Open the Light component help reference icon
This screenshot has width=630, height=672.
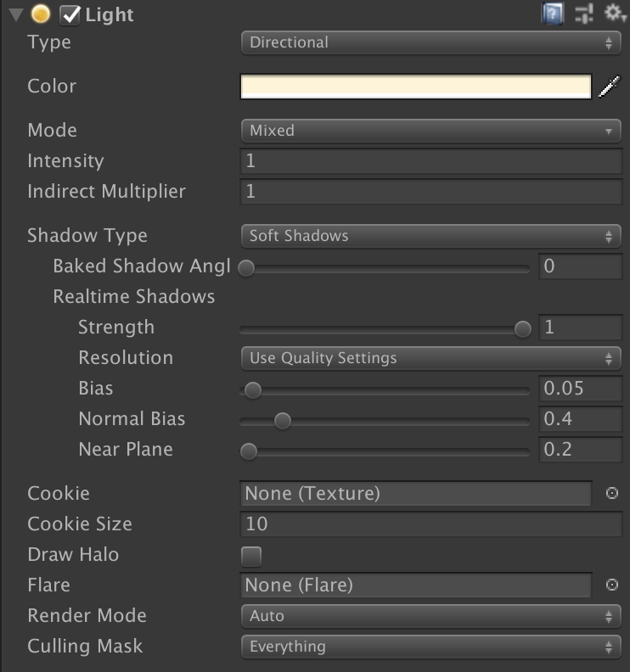pyautogui.click(x=553, y=14)
